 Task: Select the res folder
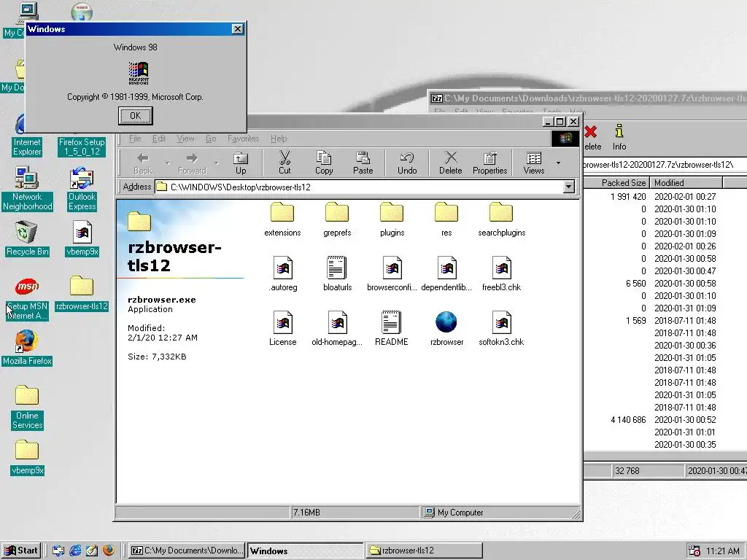click(x=446, y=219)
